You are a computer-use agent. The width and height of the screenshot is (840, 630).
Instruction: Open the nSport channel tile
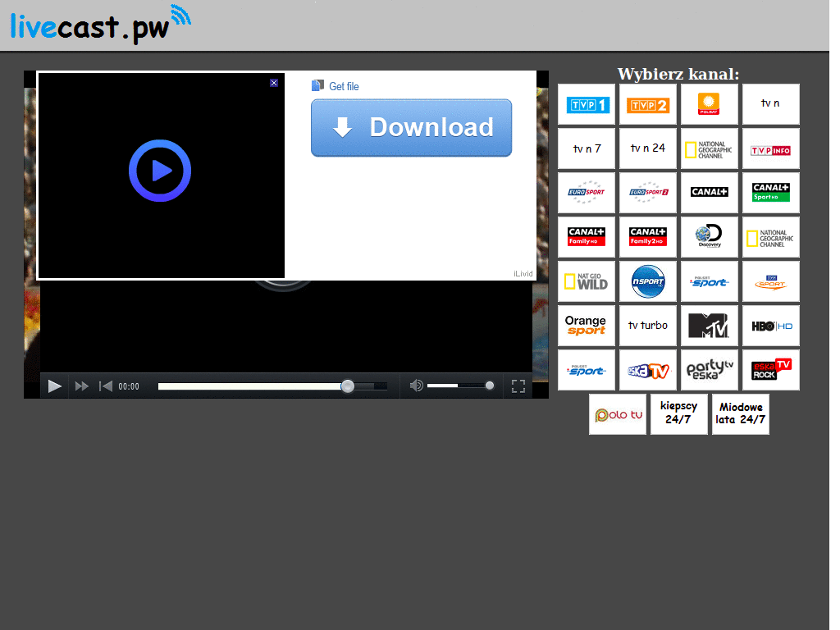point(648,282)
